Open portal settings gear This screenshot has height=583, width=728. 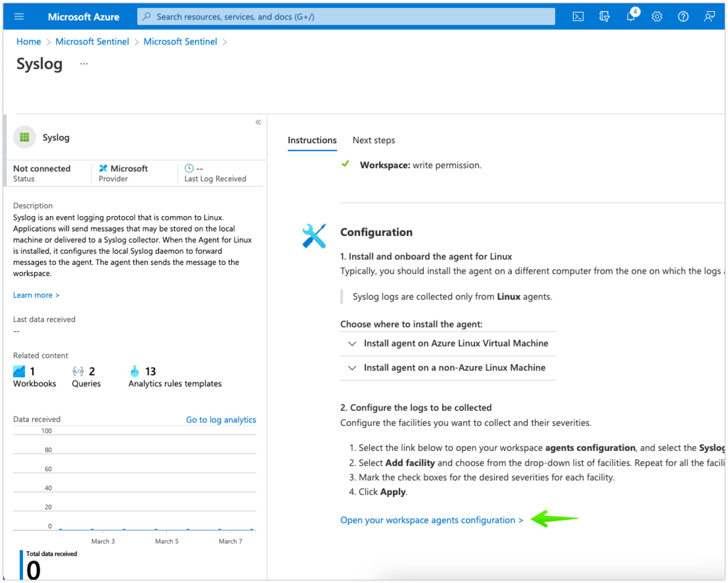(657, 16)
